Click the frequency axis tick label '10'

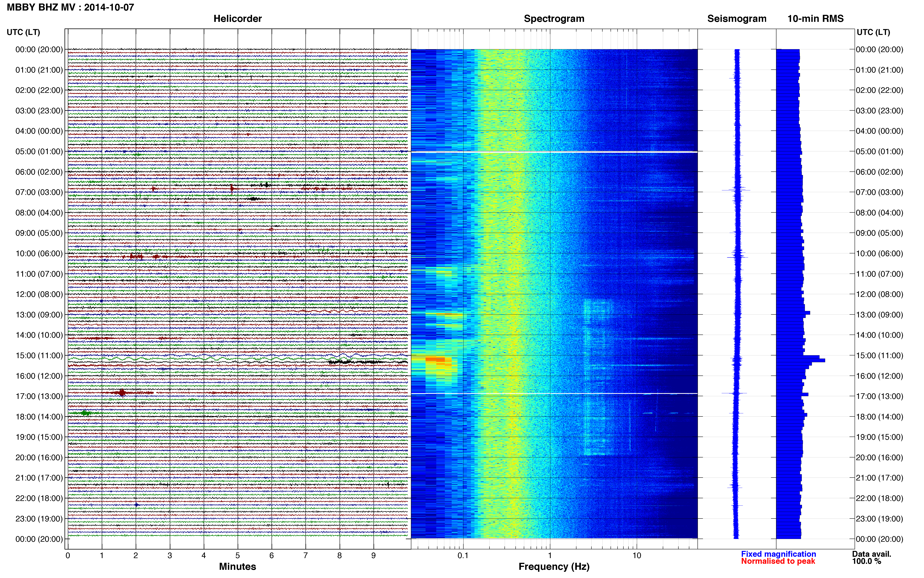[x=637, y=555]
